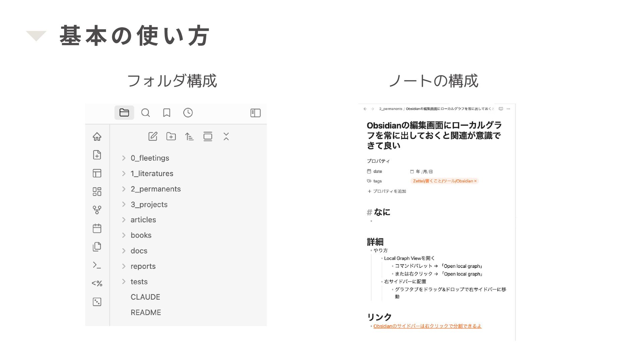
Task: Open the CLAUDE note
Action: pyautogui.click(x=145, y=297)
